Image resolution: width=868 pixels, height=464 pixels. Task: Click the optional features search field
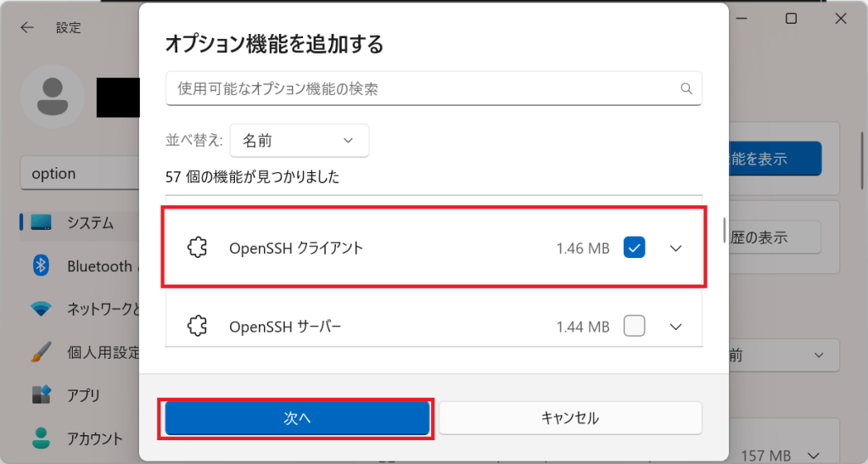(424, 88)
